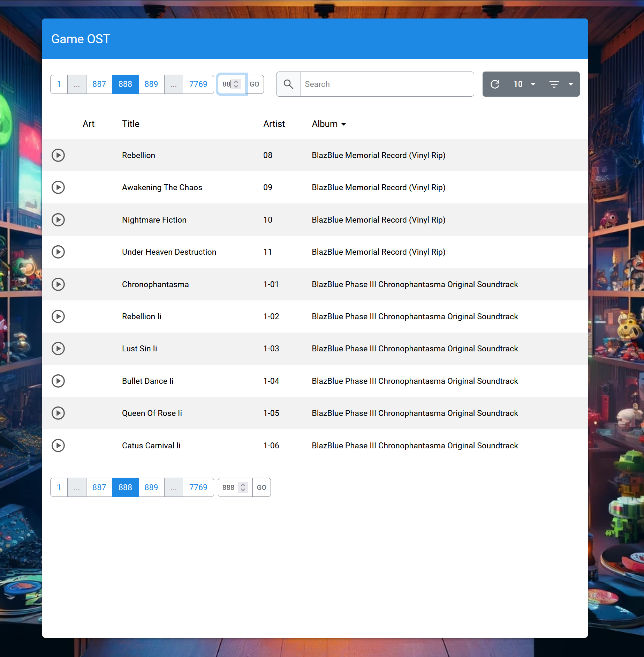Click the Artist column header
Image resolution: width=644 pixels, height=657 pixels.
tap(274, 124)
